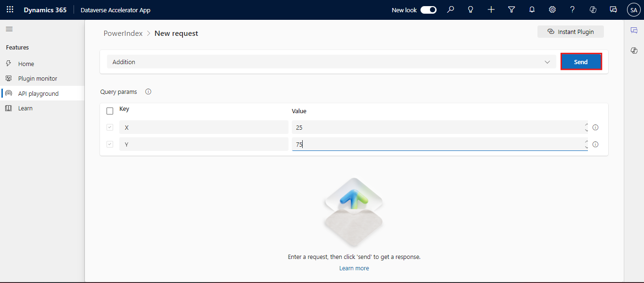Toggle the header select-all checkbox

[110, 110]
